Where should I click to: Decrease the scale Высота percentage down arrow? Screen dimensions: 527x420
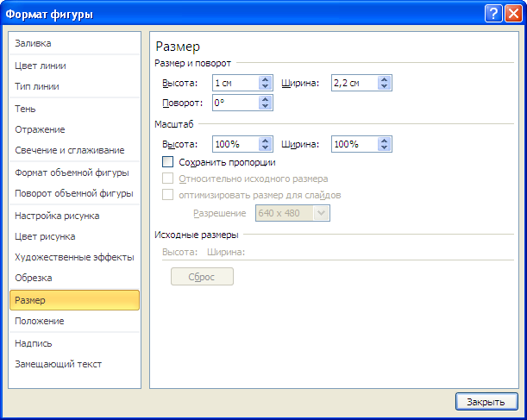pos(267,148)
